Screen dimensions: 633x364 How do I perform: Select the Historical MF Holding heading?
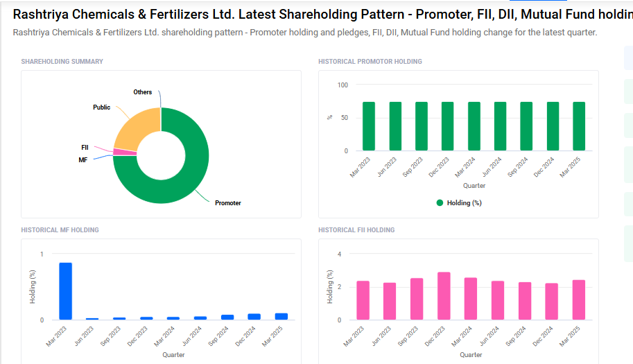click(60, 230)
